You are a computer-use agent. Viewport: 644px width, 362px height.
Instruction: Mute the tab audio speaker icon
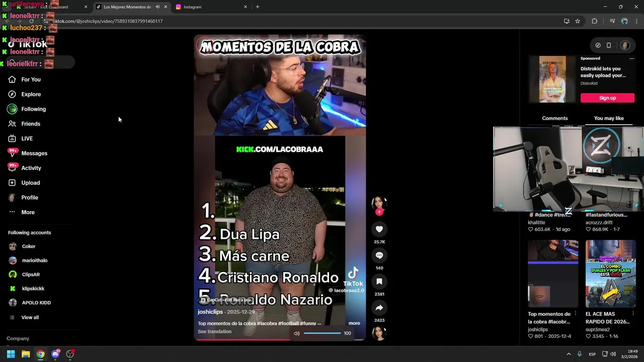coord(157,7)
